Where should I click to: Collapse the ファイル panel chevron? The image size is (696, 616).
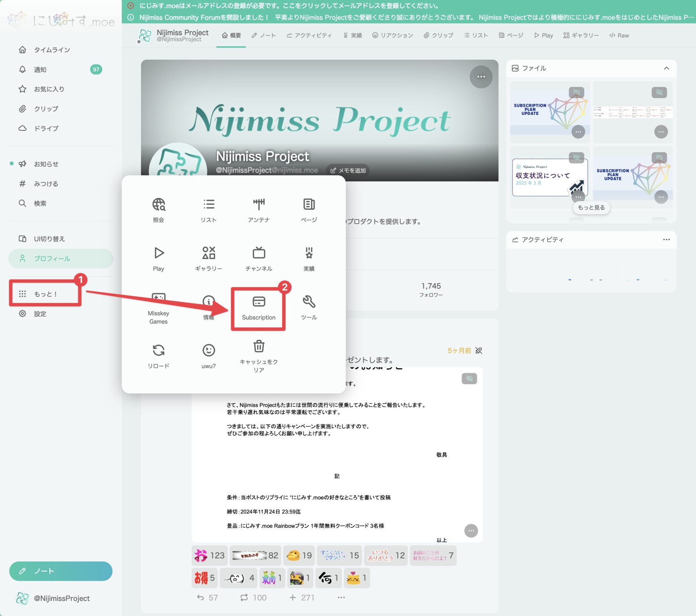click(x=666, y=68)
